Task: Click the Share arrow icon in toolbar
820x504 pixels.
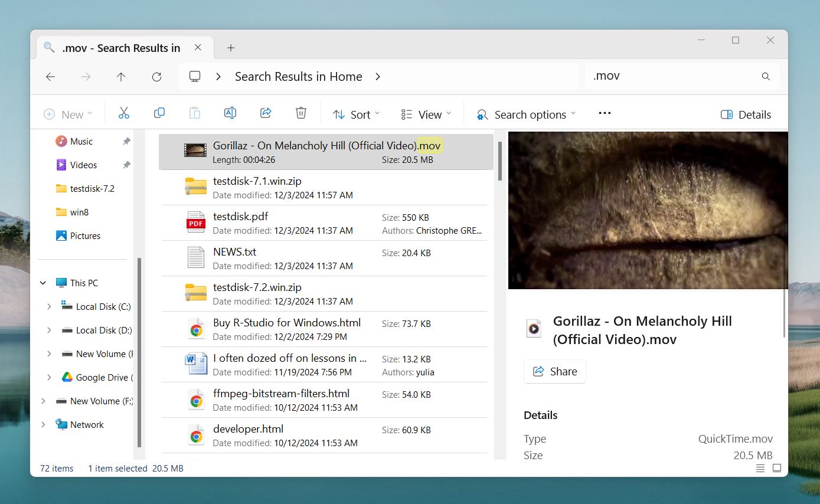Action: click(266, 113)
